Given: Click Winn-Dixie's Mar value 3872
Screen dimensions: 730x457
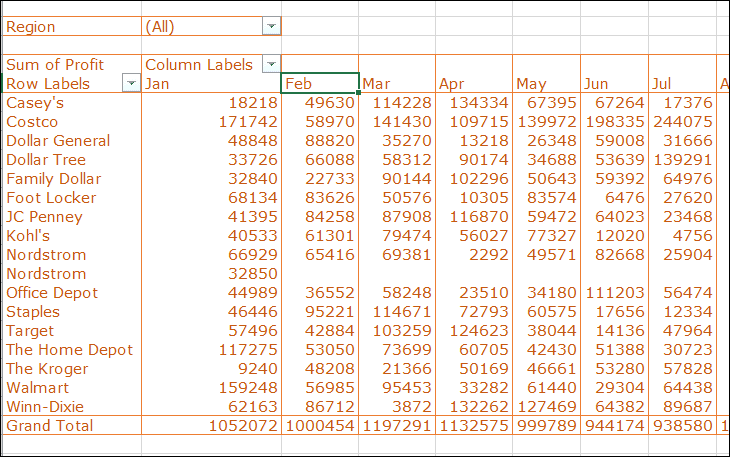Looking at the screenshot, I should pyautogui.click(x=412, y=407).
